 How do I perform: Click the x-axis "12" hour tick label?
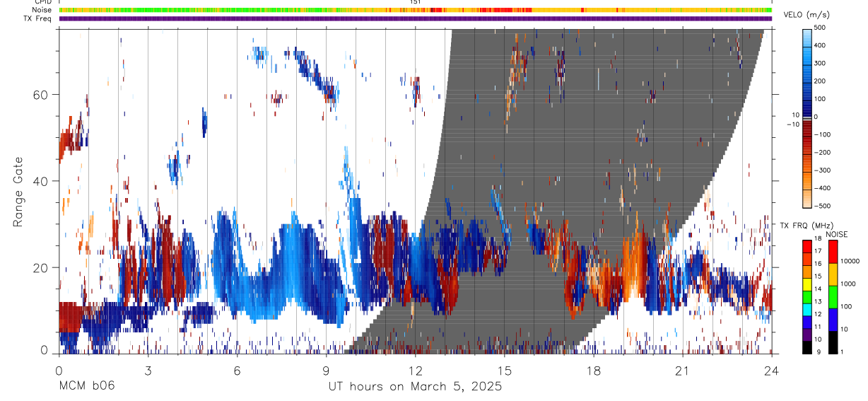coord(415,370)
